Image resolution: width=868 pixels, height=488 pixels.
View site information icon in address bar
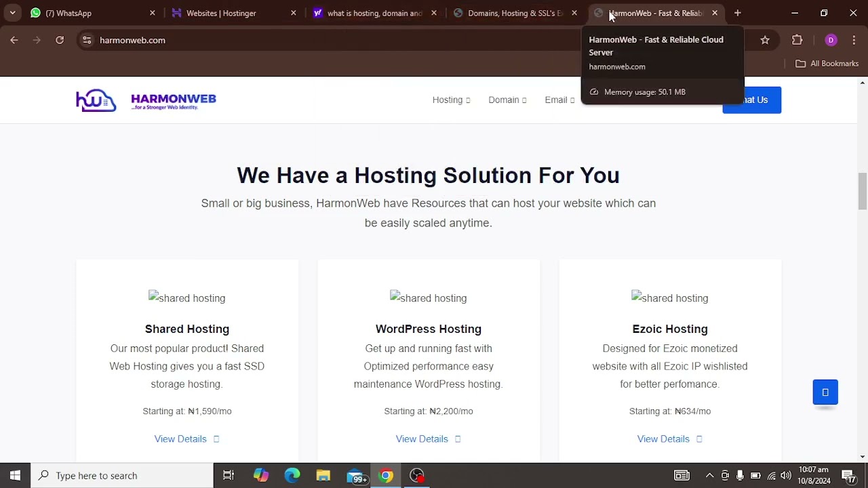(87, 40)
